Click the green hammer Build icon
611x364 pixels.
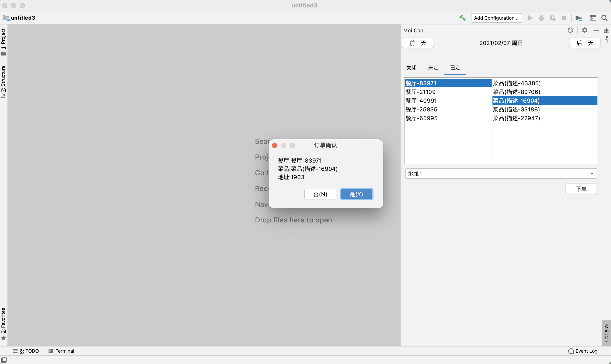(463, 18)
